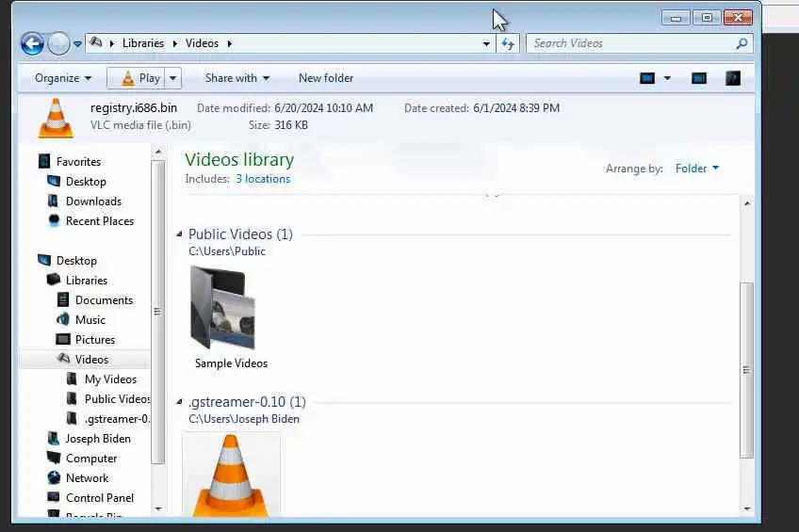Open the Share with menu

tap(236, 78)
